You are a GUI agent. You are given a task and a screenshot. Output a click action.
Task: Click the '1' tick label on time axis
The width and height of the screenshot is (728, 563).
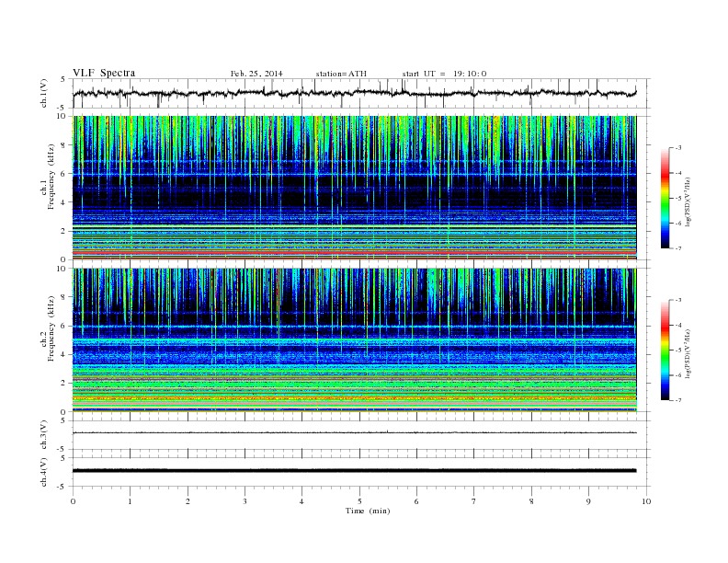point(130,501)
